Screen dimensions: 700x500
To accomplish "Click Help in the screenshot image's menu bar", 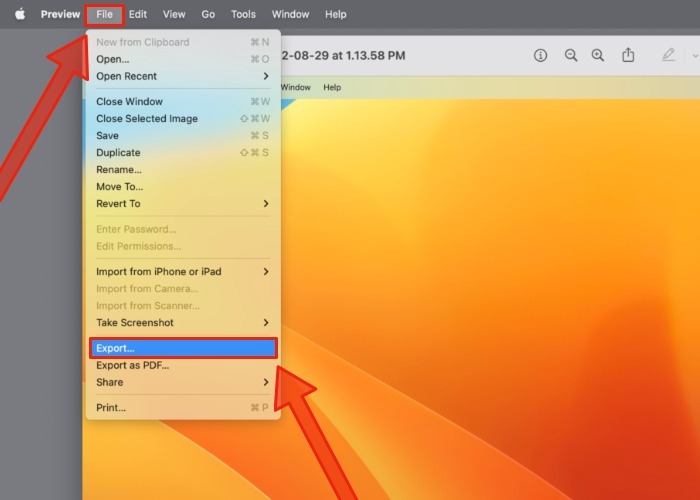I will (332, 88).
